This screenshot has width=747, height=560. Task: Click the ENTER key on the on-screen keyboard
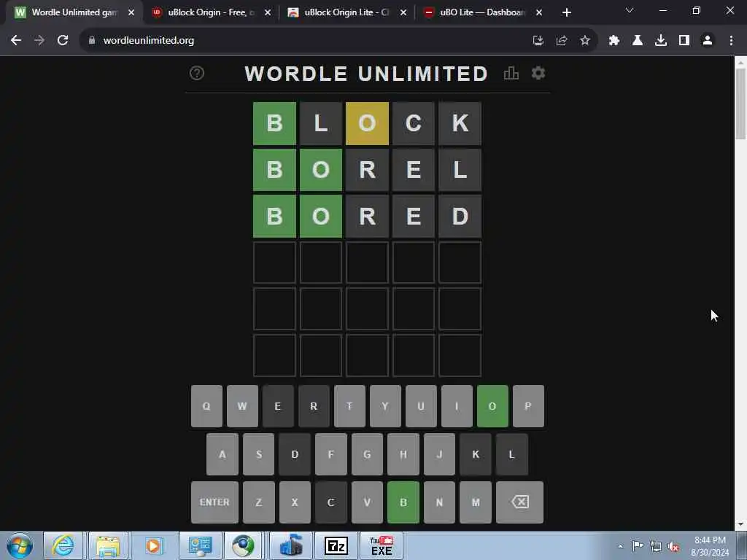coord(214,502)
